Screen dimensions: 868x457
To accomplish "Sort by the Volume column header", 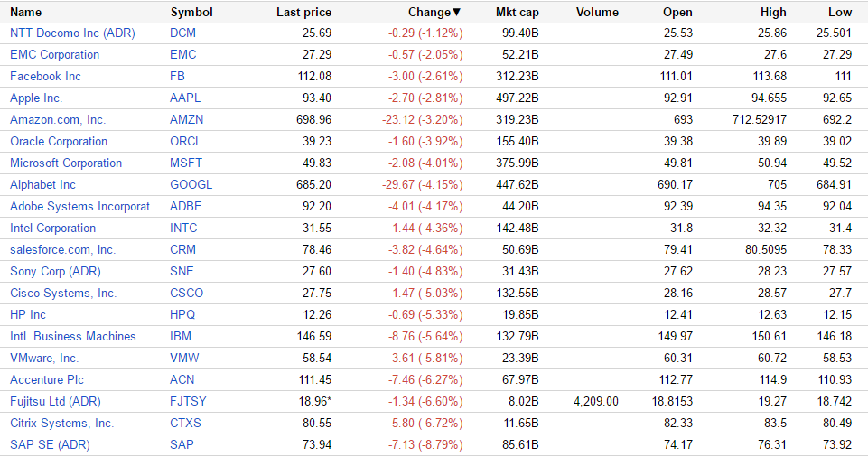I will pos(596,13).
